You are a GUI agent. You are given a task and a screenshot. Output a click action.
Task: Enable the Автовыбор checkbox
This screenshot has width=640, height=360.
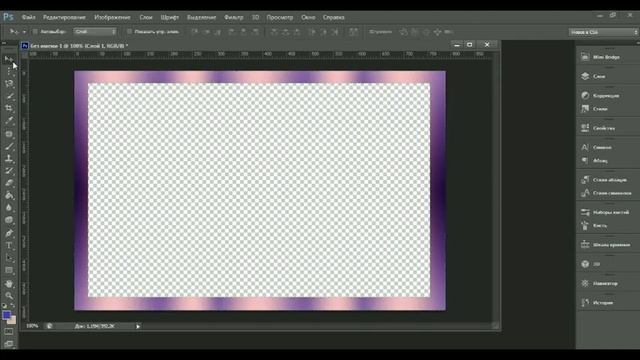click(x=35, y=31)
